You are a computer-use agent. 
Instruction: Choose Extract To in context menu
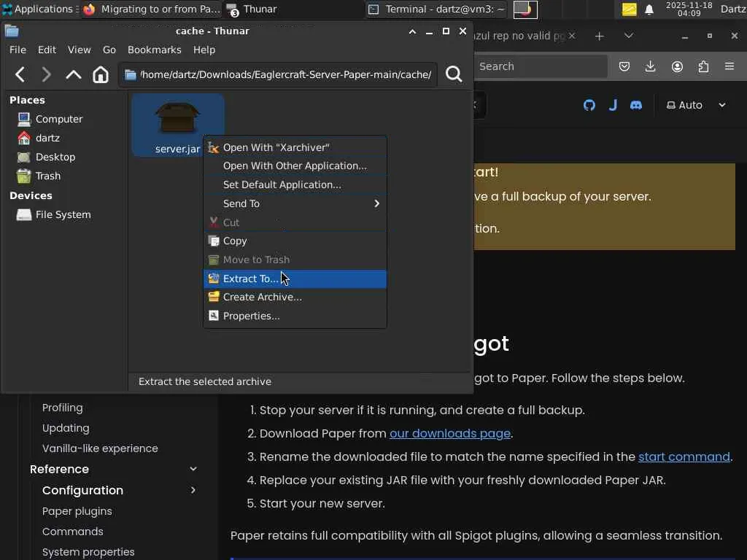pos(295,279)
